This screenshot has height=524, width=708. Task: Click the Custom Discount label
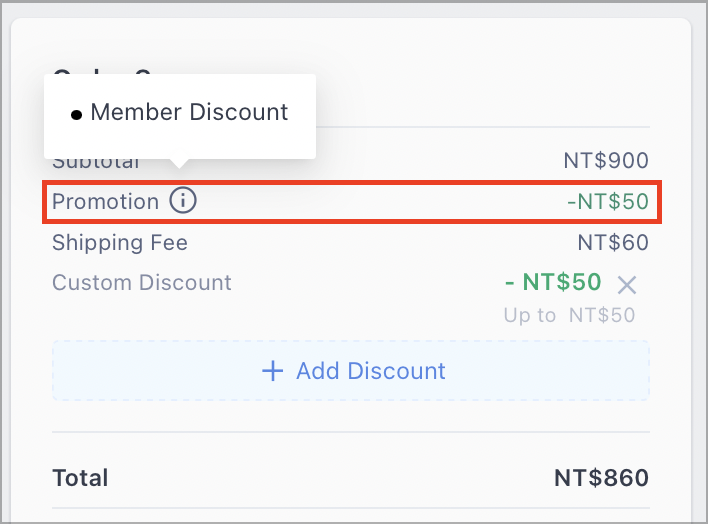pyautogui.click(x=142, y=283)
